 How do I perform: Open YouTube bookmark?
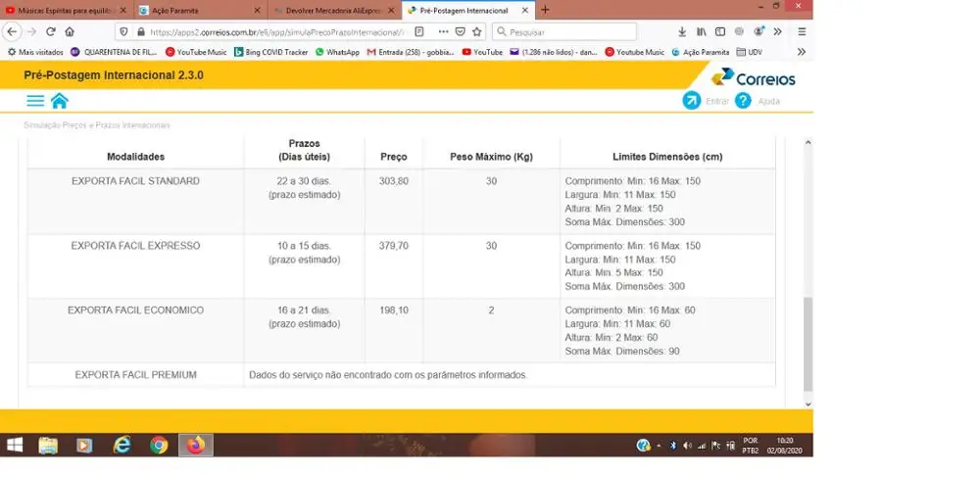(x=482, y=52)
